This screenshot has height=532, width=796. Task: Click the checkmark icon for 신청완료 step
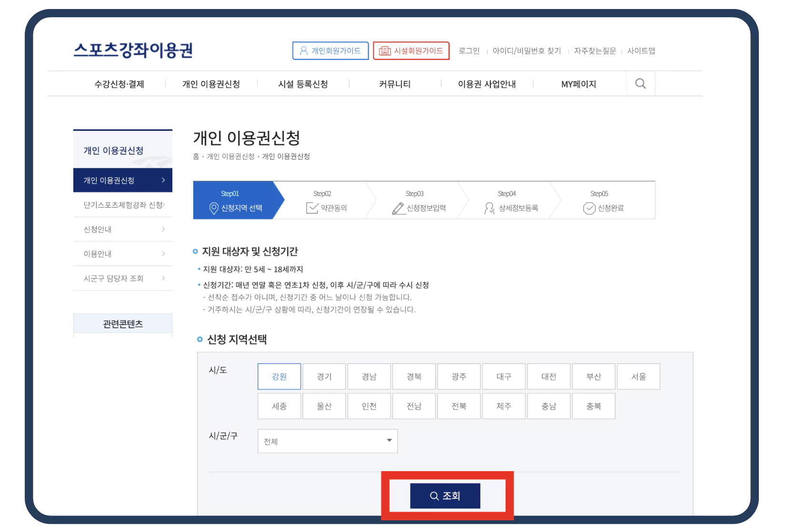coord(589,208)
